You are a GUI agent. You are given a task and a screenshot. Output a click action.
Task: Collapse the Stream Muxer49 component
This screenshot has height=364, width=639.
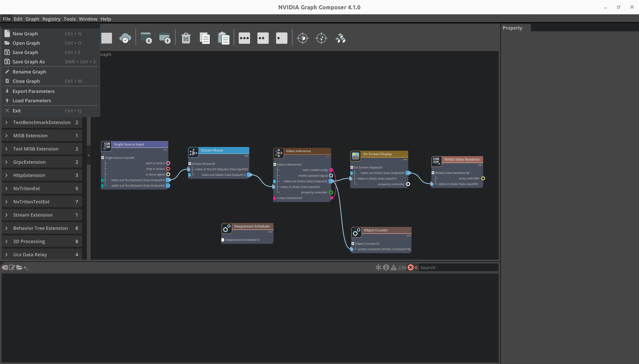190,164
